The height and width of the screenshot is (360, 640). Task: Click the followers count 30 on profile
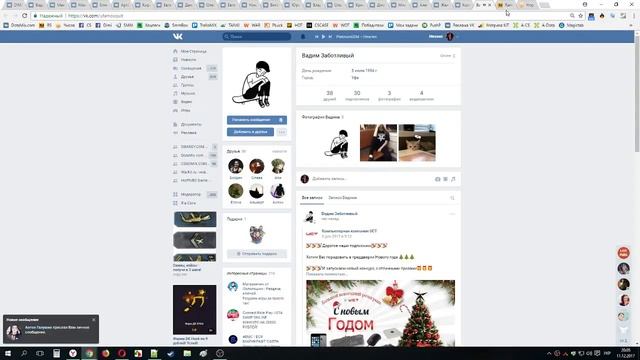[x=357, y=96]
